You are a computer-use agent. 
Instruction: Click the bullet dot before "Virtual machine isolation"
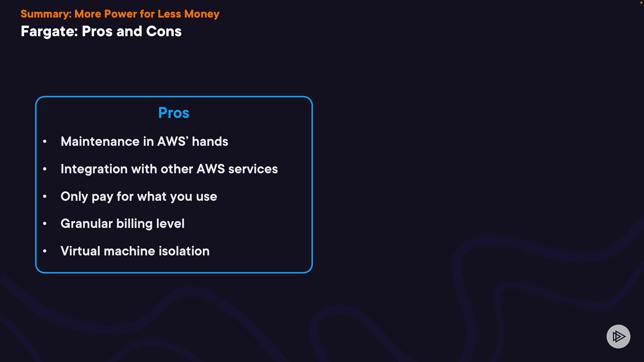[45, 251]
